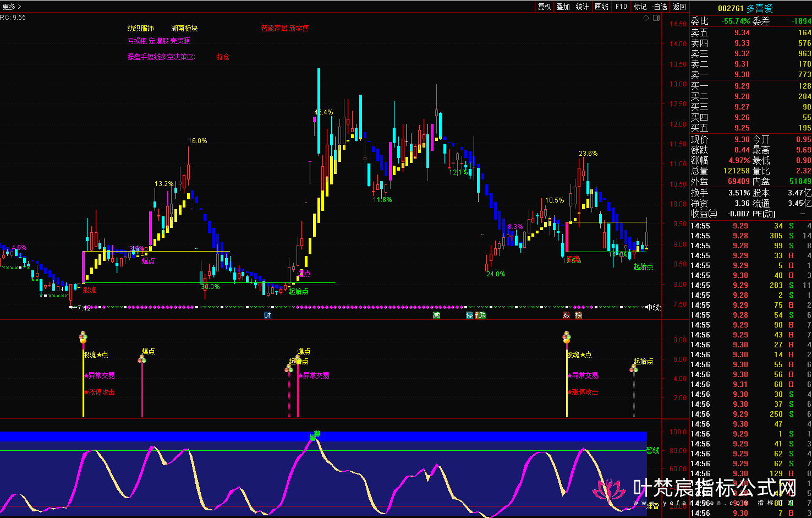The image size is (812, 518).
Task: Click the 亏损股 定增股 壳资源 label
Action: (158, 41)
